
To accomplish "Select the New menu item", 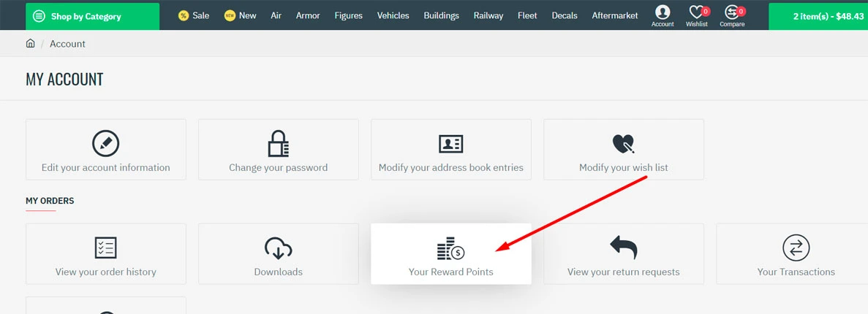I will pyautogui.click(x=241, y=15).
